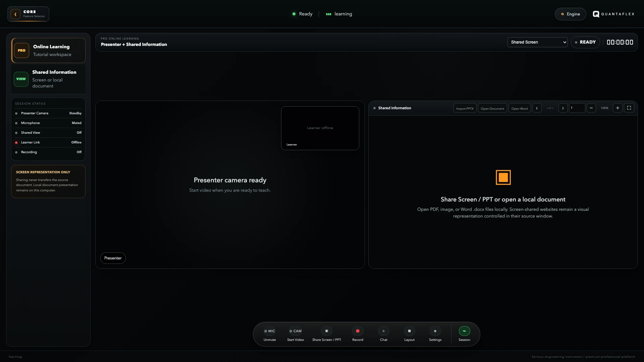Open the Chat icon in bottom toolbar

pos(384,331)
